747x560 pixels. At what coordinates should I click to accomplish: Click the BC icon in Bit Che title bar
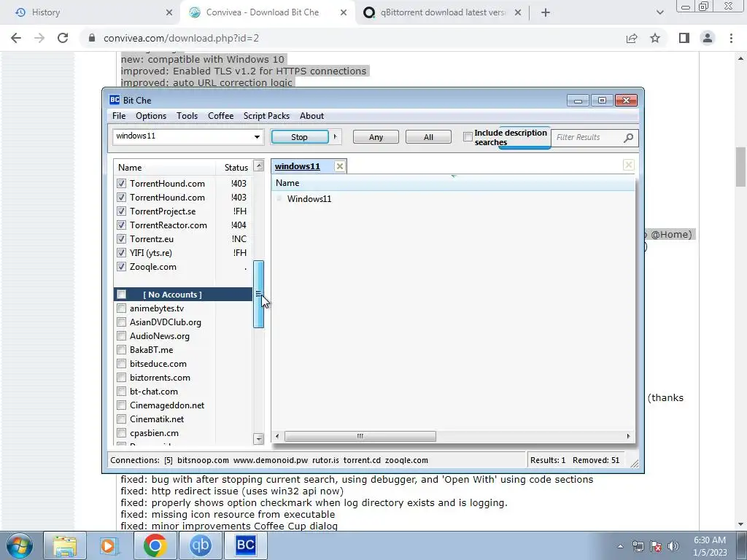pyautogui.click(x=115, y=99)
